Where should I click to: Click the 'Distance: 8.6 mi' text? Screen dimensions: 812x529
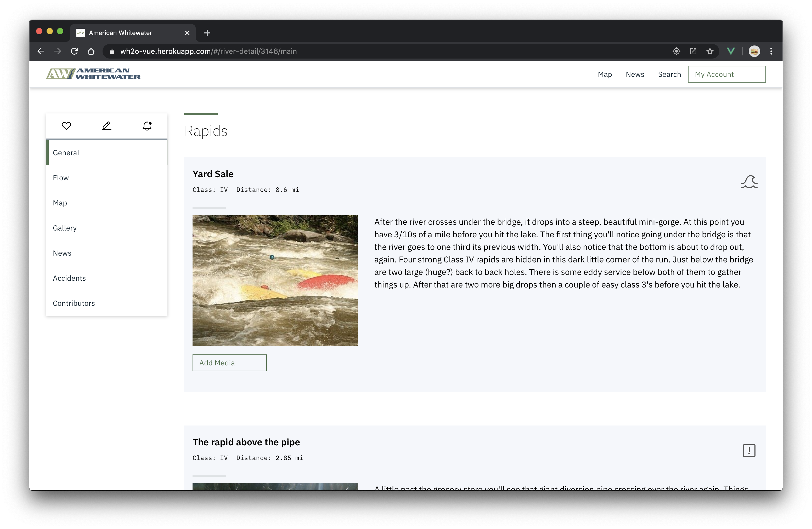click(267, 190)
